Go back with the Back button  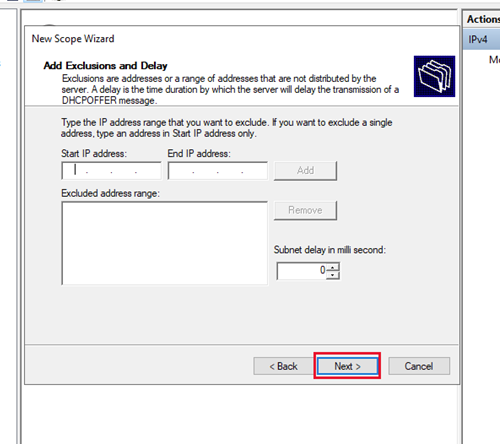283,366
